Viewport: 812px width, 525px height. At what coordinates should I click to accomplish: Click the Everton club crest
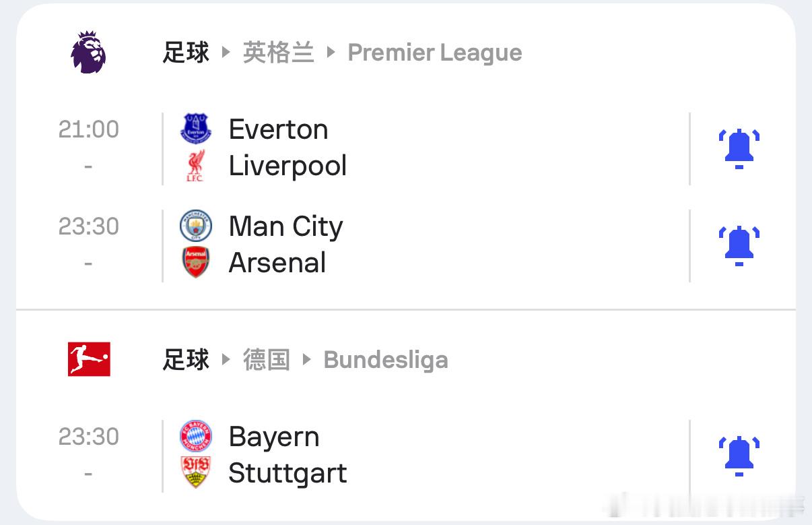(x=196, y=129)
